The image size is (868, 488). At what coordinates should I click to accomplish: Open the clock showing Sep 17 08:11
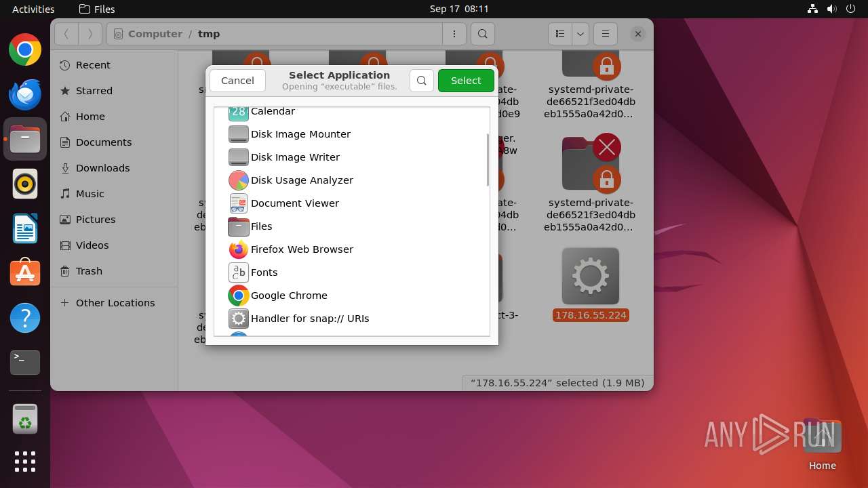pyautogui.click(x=459, y=9)
